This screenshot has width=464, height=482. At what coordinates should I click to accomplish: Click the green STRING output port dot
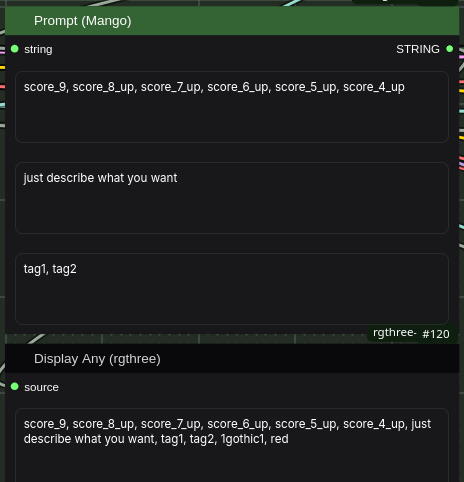pyautogui.click(x=450, y=49)
